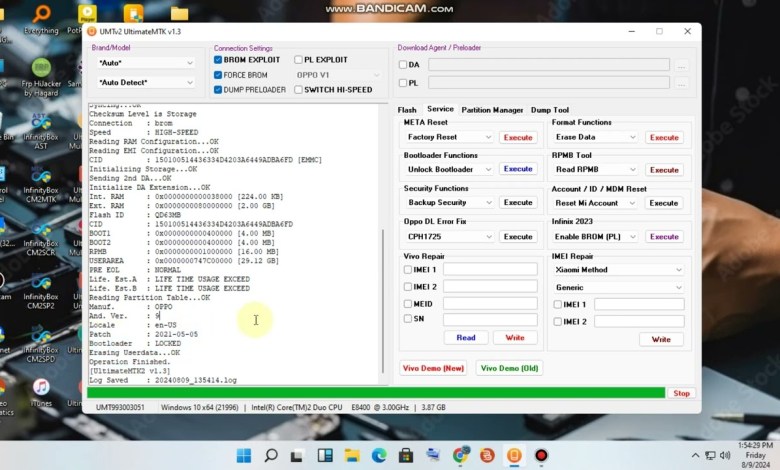This screenshot has width=780, height=470.
Task: Open taskbar Search magnifier
Action: [x=271, y=455]
